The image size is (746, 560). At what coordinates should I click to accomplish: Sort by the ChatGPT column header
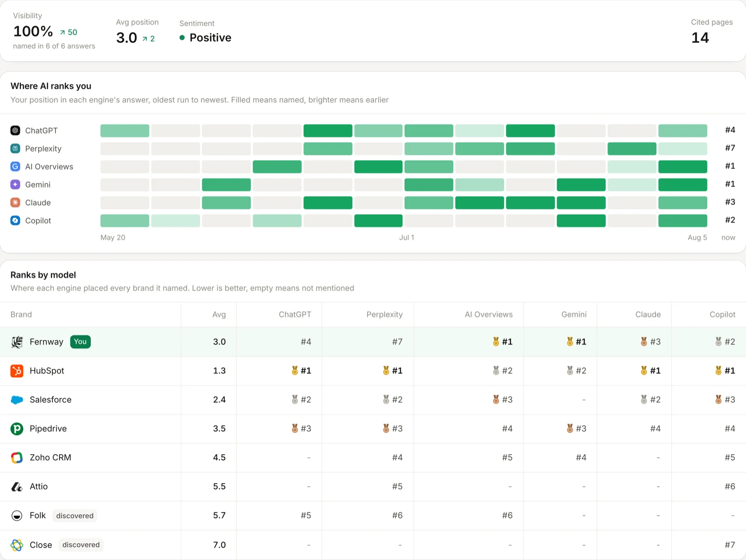point(295,315)
